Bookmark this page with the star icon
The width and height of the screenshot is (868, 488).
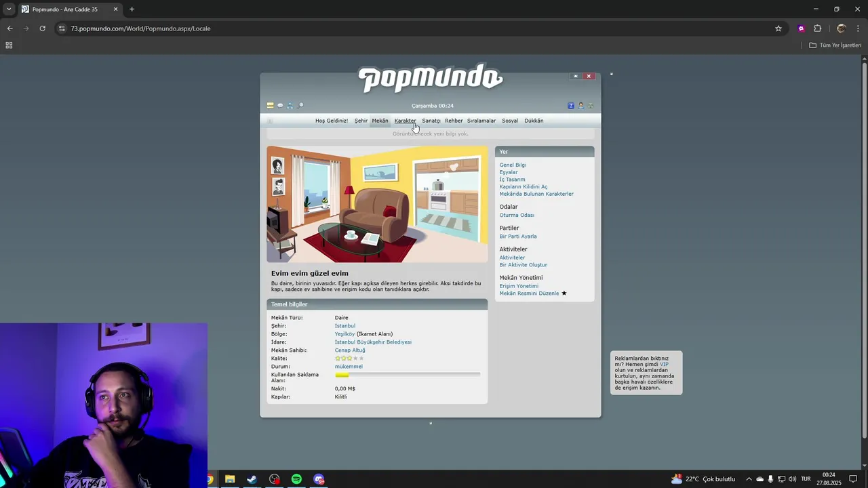point(778,28)
